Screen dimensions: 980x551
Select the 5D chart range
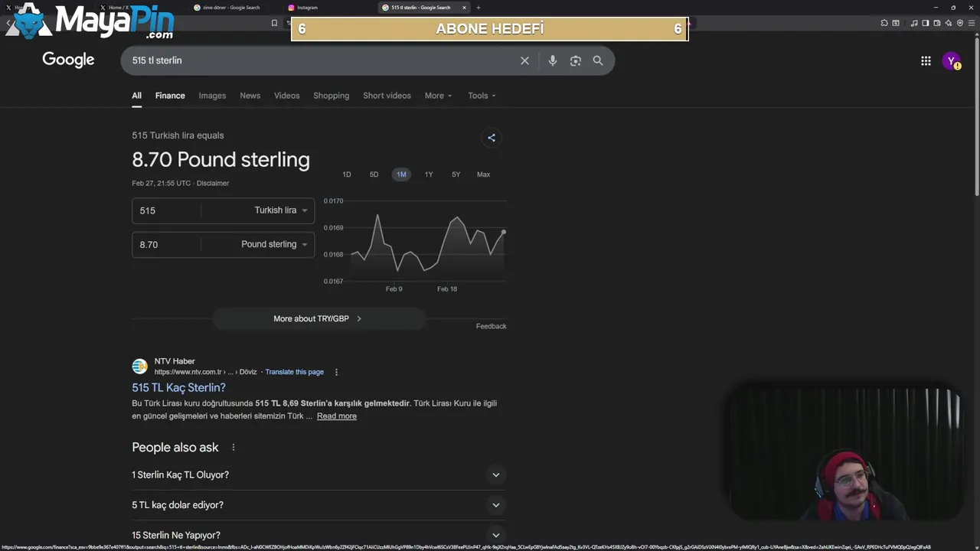(374, 174)
